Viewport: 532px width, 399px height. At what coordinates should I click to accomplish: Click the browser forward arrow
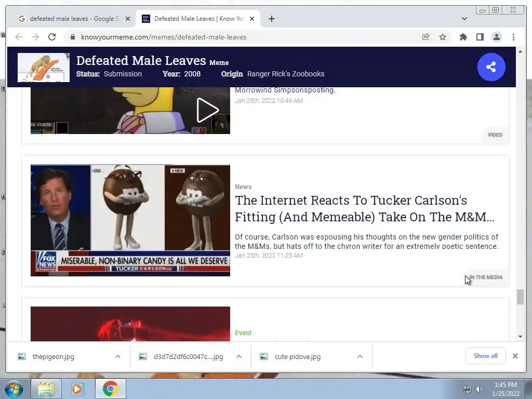(35, 37)
